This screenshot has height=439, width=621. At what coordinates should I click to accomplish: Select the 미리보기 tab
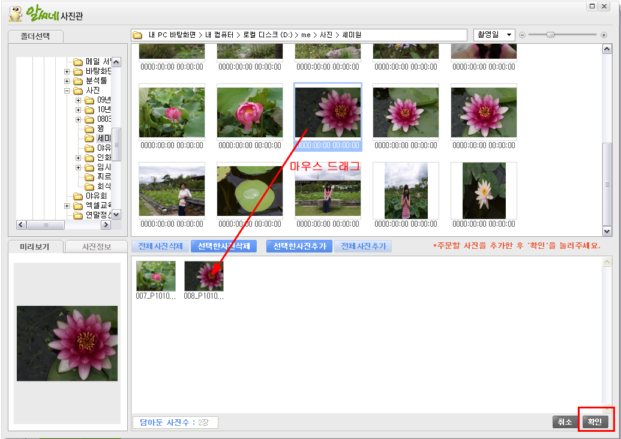(x=35, y=246)
